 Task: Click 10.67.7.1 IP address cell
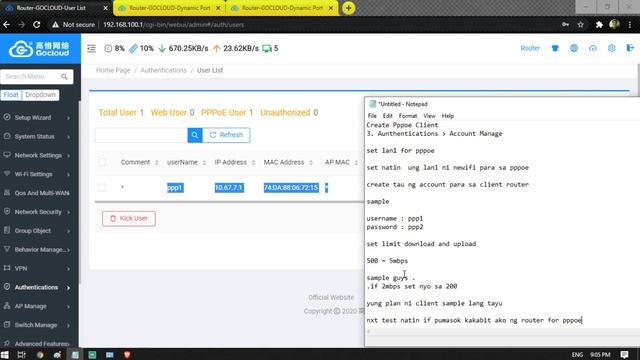coord(229,188)
